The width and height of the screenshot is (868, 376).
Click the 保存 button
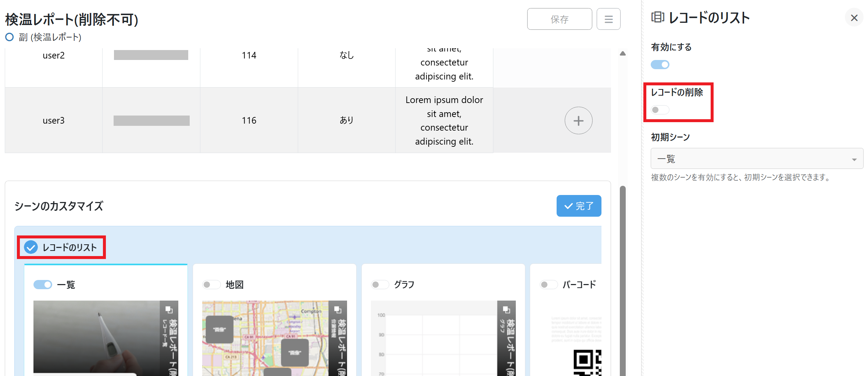point(559,19)
